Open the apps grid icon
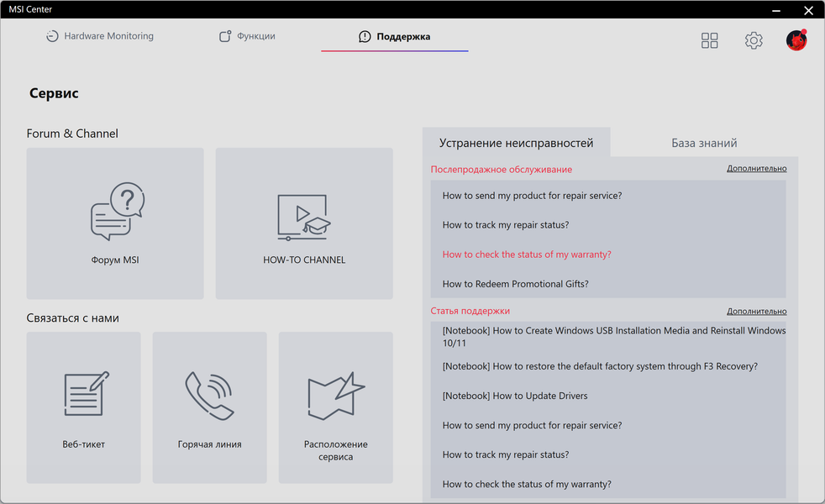 [x=709, y=40]
